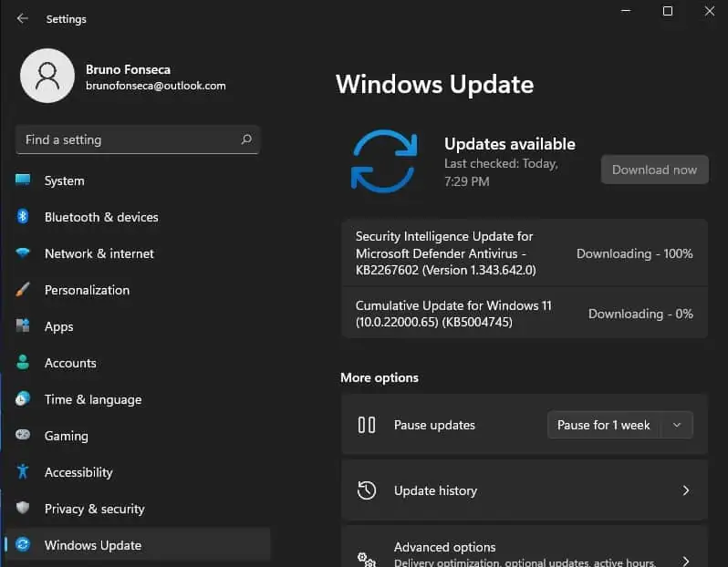
Task: Expand Advanced options chevron arrow
Action: 686,560
